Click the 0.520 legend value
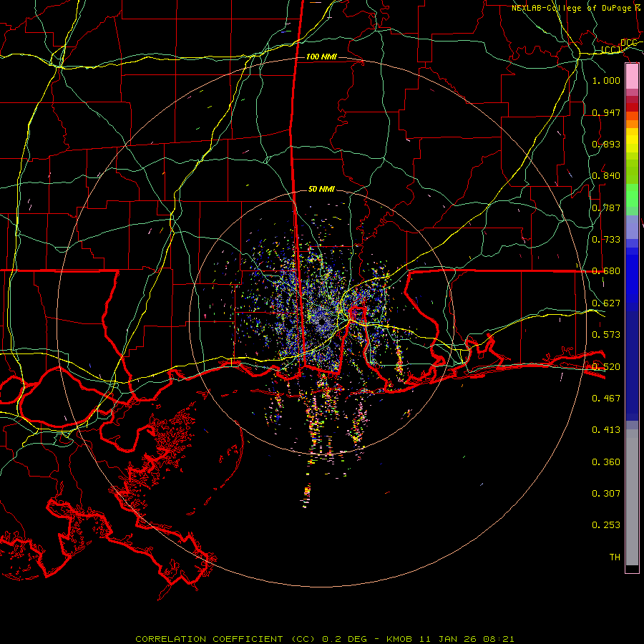Image resolution: width=644 pixels, height=644 pixels. 606,366
